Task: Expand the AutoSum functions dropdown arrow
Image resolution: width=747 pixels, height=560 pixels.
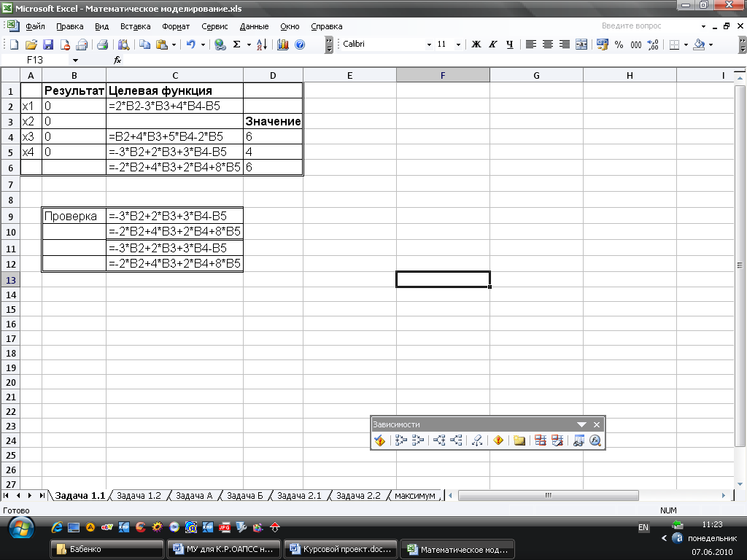Action: (249, 44)
